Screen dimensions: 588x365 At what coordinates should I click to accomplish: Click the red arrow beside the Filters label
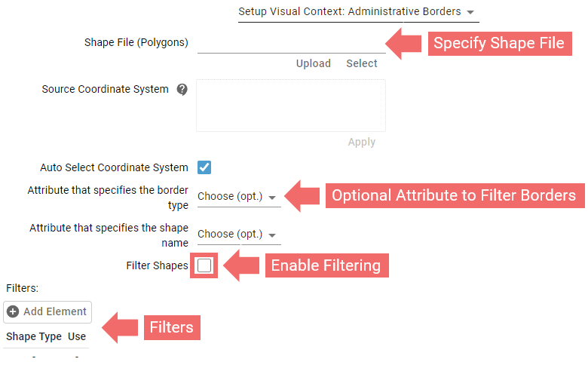coord(120,327)
